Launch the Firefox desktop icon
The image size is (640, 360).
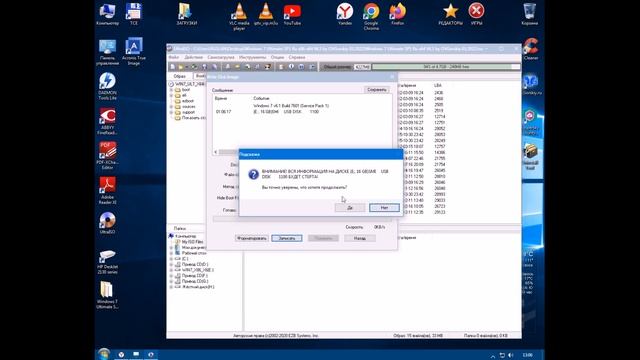coord(398,13)
